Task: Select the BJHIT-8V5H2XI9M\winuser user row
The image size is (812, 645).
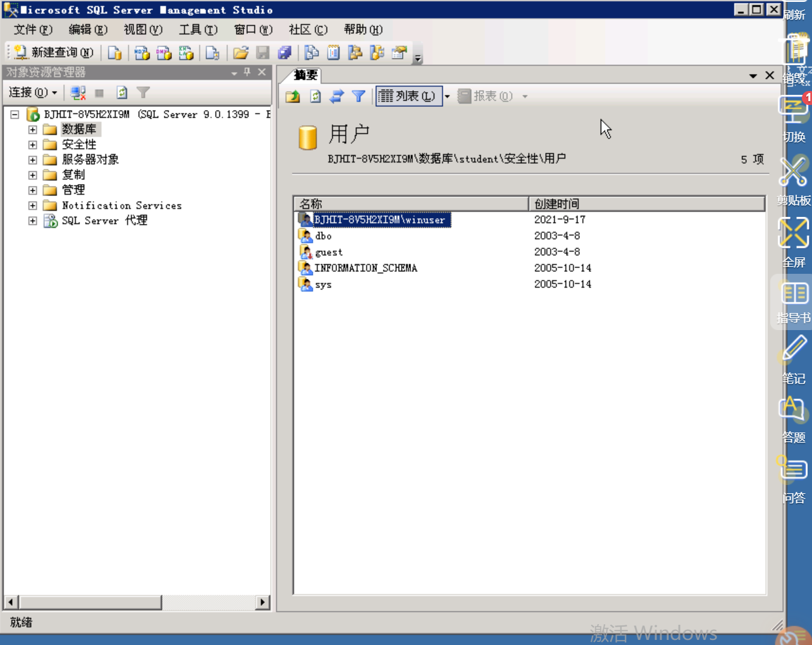Action: point(374,220)
